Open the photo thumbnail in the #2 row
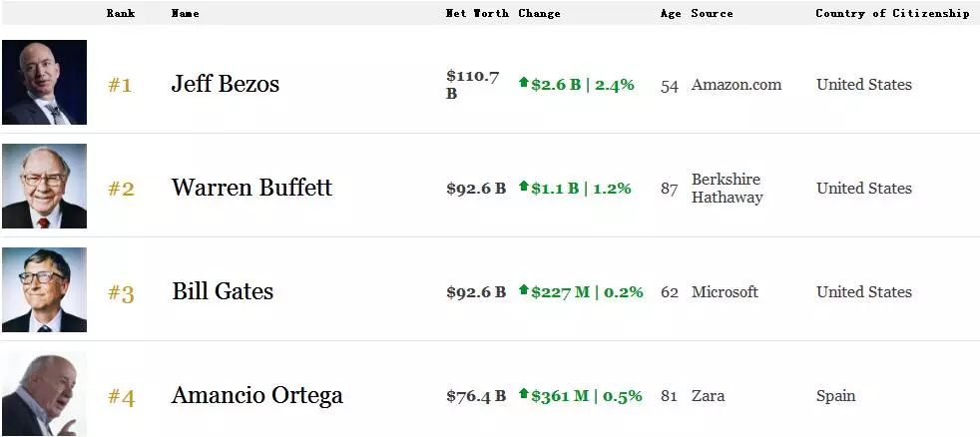 point(45,187)
